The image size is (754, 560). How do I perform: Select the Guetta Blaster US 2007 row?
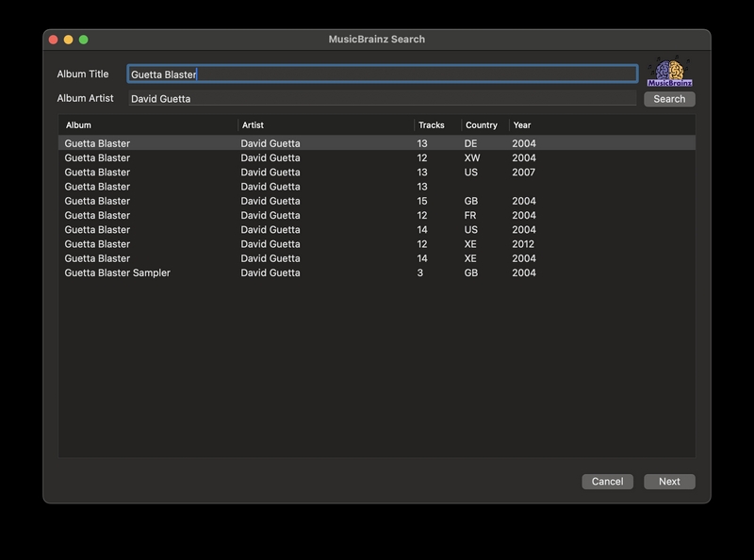tap(377, 173)
